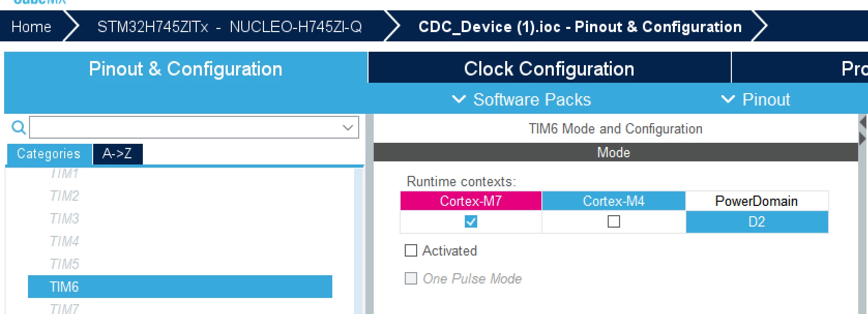
Task: Select TIM5 in the peripheral list
Action: (65, 264)
